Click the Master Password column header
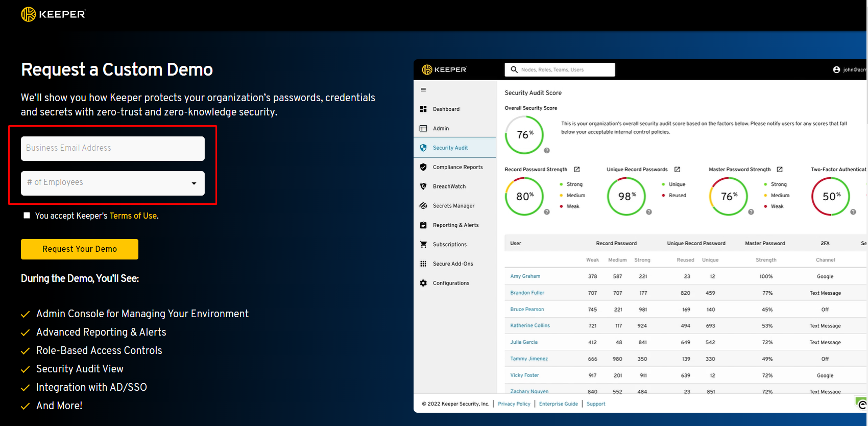Viewport: 868px width, 426px height. point(765,243)
